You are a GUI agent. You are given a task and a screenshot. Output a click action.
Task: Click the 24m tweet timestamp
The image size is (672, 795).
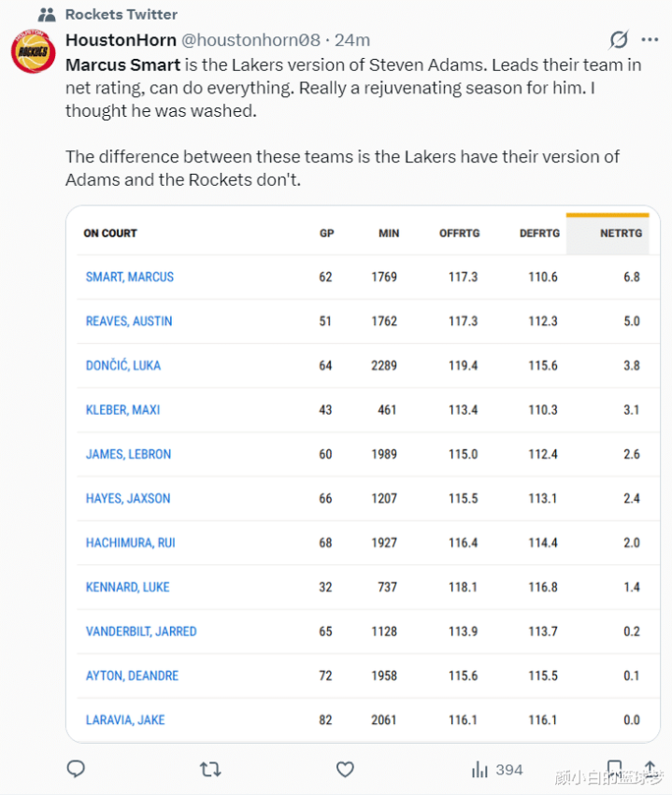(353, 40)
